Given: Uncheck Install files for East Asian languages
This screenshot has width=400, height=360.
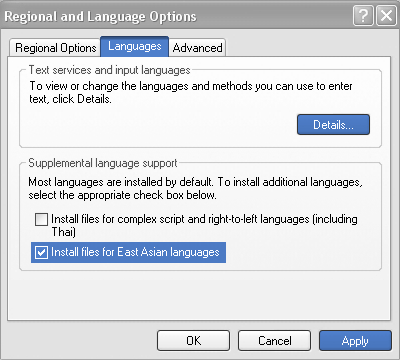Looking at the screenshot, I should point(41,252).
